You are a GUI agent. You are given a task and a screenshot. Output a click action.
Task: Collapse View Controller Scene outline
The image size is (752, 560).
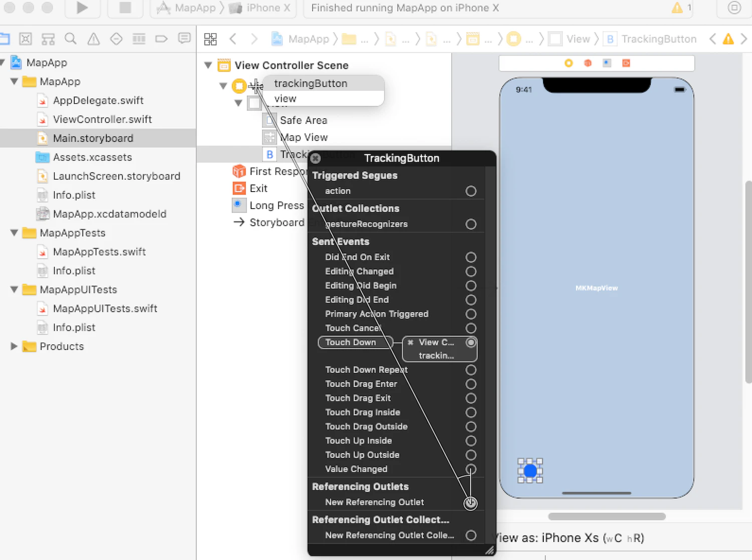pos(208,65)
